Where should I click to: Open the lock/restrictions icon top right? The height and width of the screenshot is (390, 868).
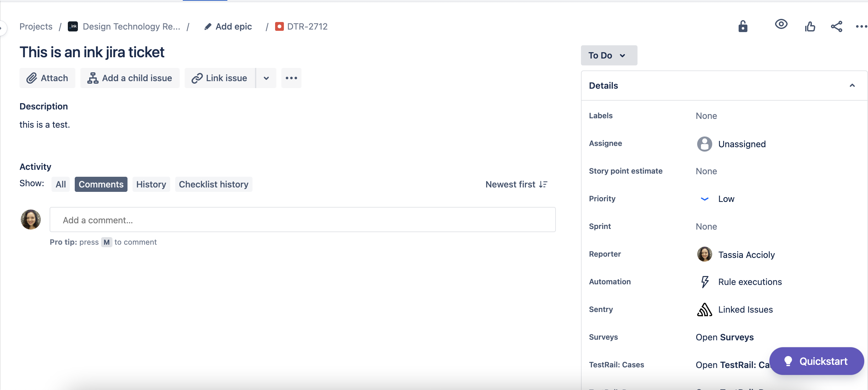743,26
